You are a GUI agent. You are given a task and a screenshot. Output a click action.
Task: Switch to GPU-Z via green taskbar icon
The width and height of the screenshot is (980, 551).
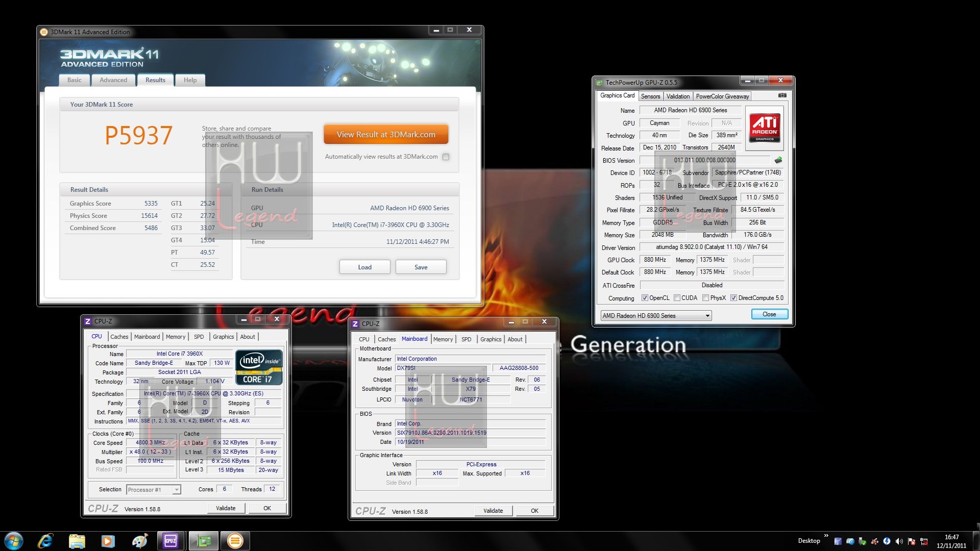coord(203,541)
